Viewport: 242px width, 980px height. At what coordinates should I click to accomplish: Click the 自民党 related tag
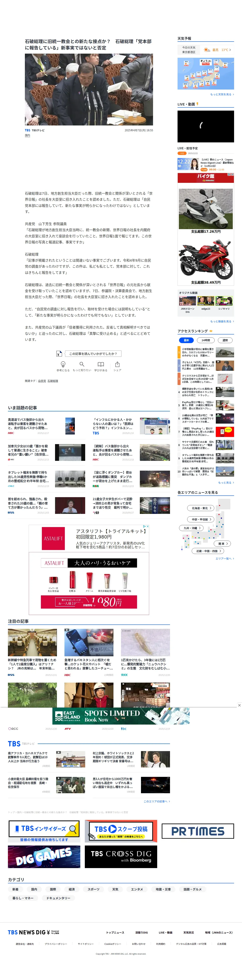(x=42, y=381)
